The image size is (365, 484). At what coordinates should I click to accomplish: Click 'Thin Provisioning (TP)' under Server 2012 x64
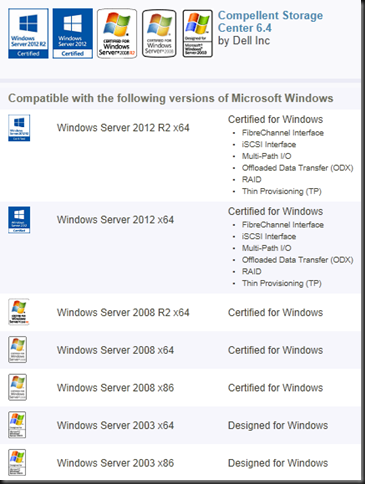(x=282, y=283)
